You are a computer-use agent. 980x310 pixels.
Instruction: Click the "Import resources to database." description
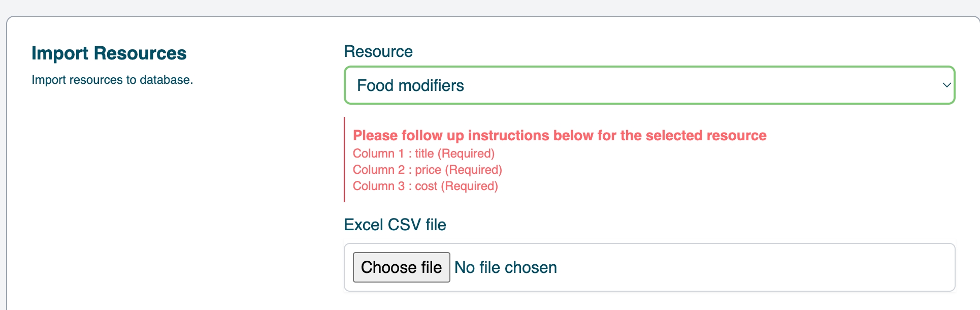(112, 80)
